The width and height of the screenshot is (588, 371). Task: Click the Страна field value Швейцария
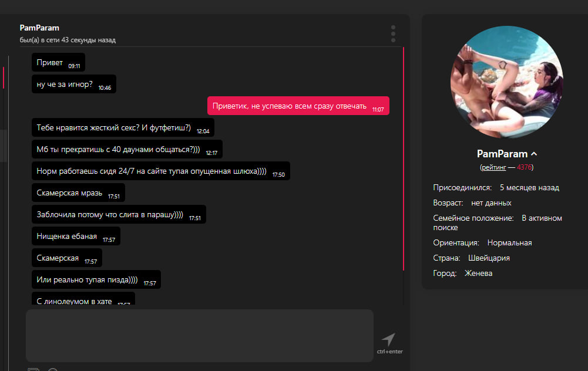coord(489,258)
